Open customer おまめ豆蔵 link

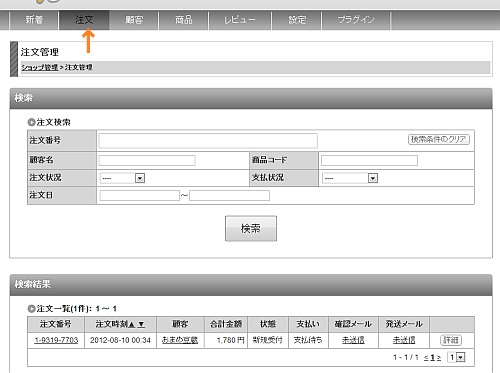[x=180, y=340]
